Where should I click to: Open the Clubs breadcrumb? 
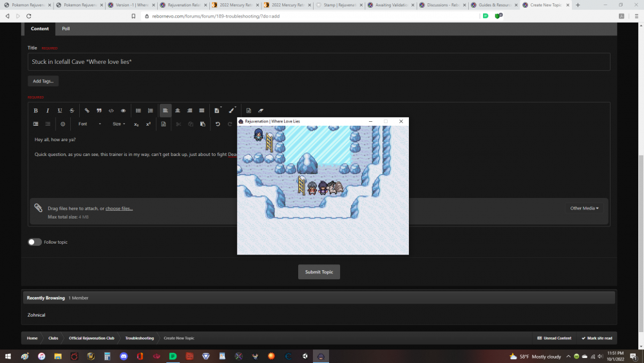53,338
